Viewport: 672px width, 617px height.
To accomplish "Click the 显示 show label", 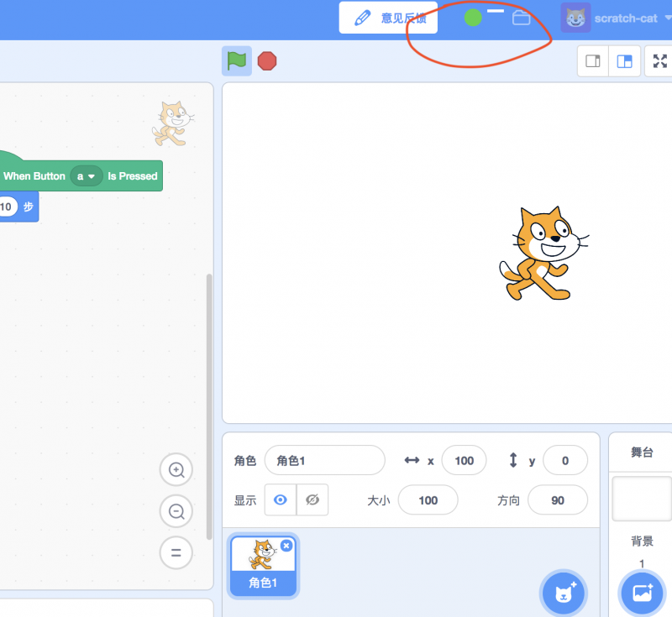I will [245, 500].
